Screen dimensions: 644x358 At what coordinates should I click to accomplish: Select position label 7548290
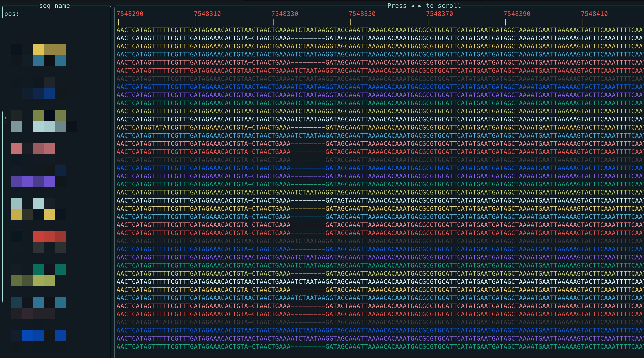coord(130,14)
